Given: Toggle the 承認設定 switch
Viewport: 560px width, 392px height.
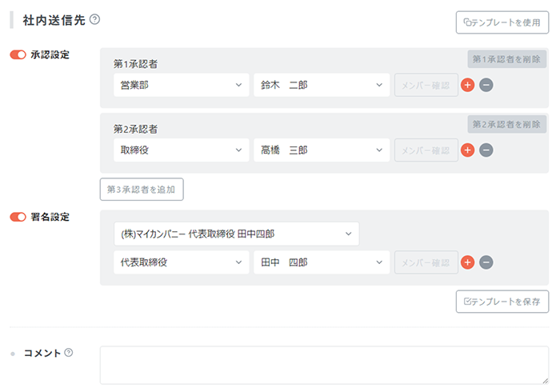Looking at the screenshot, I should pos(18,55).
